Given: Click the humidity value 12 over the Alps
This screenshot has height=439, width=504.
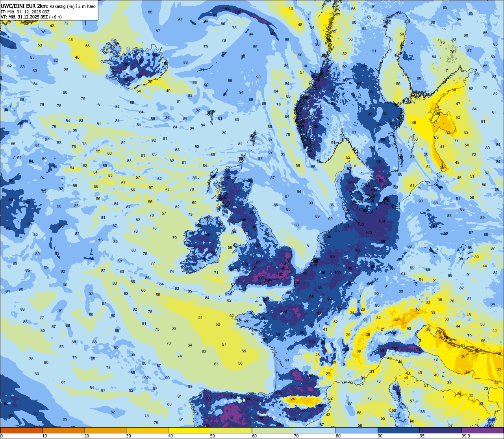Looking at the screenshot, I should click(x=397, y=320).
